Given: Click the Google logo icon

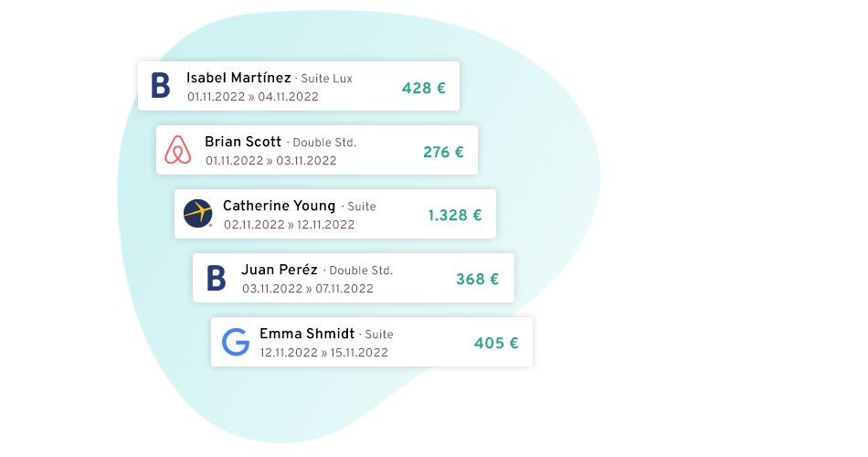Looking at the screenshot, I should tap(236, 342).
